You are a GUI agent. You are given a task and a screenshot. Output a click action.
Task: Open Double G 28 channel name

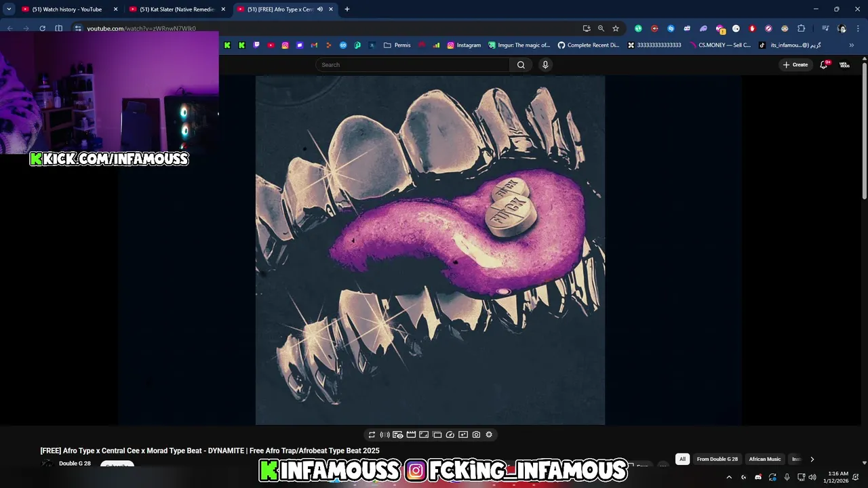point(75,464)
